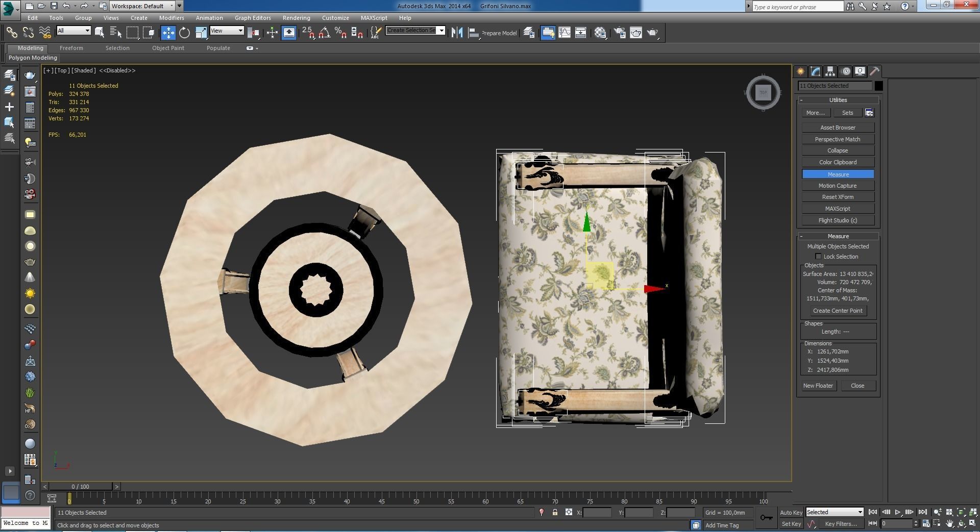980x532 pixels.
Task: Click the Render Production teapot
Action: click(x=653, y=33)
